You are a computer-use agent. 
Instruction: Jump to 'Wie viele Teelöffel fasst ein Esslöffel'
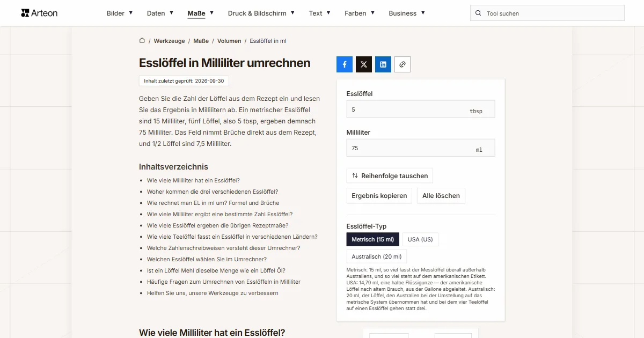pyautogui.click(x=232, y=237)
